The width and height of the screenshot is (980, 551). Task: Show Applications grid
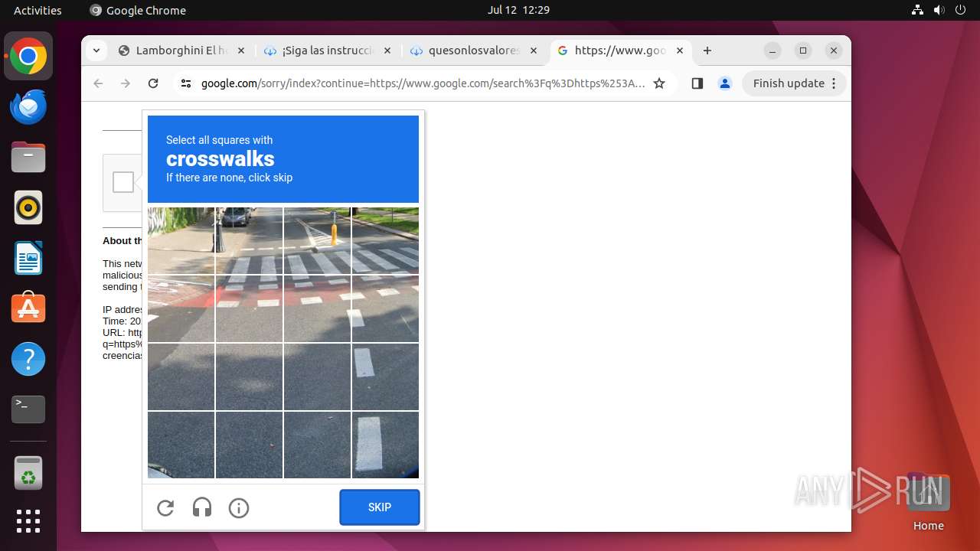point(28,521)
